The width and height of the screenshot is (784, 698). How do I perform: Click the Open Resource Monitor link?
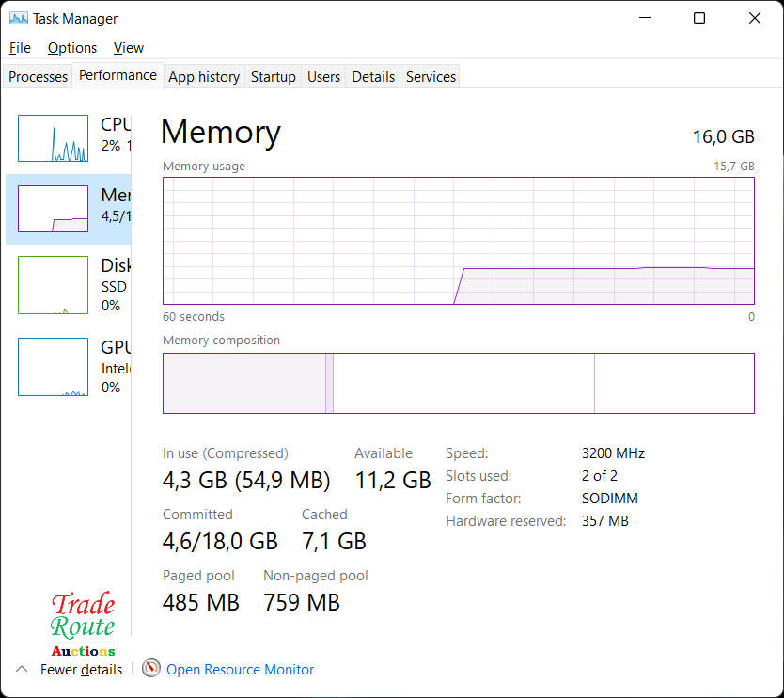pos(240,670)
